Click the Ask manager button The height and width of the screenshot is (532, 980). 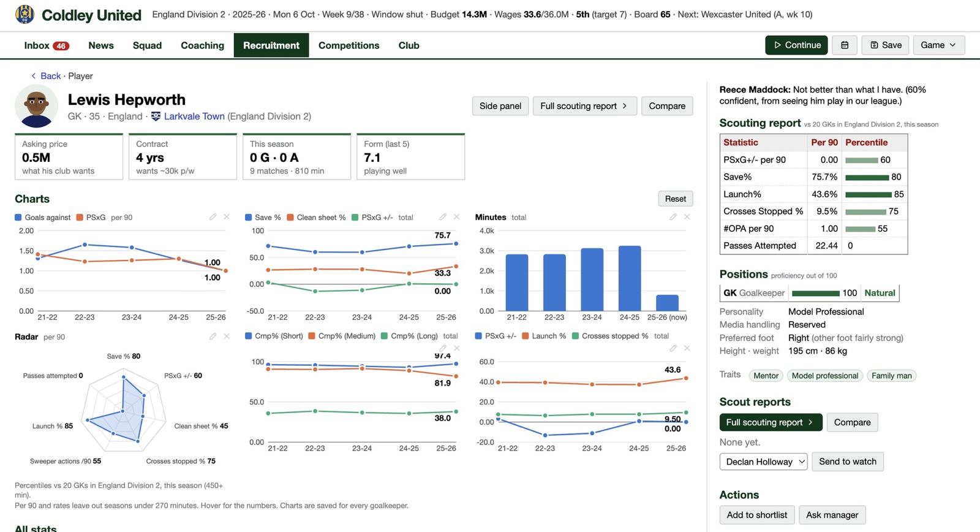tap(832, 515)
